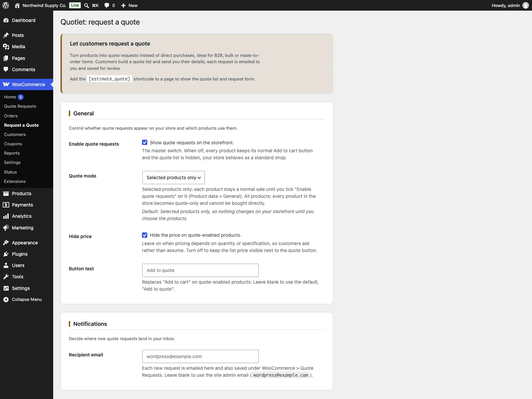The width and height of the screenshot is (532, 399).
Task: Click the Pages icon in sidebar
Action: click(6, 58)
